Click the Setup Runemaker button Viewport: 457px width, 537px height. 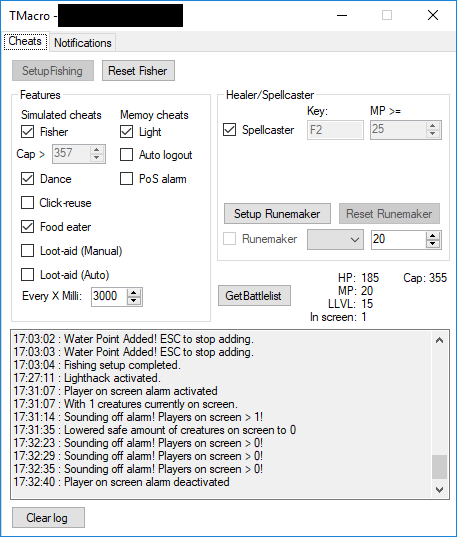point(277,214)
